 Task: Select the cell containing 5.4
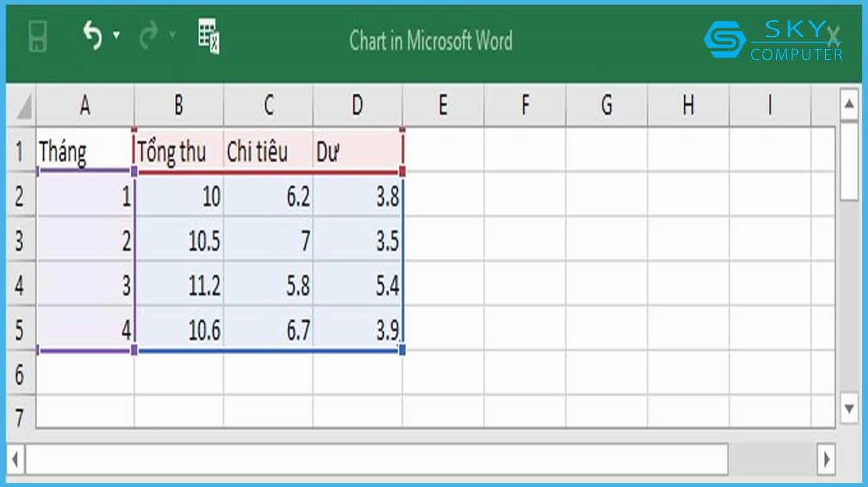[x=358, y=286]
